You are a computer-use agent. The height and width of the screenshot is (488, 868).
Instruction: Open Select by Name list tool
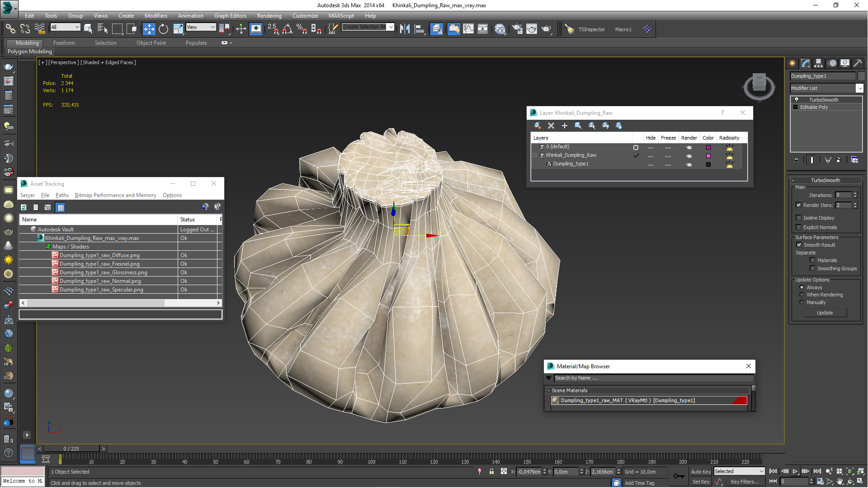(103, 29)
